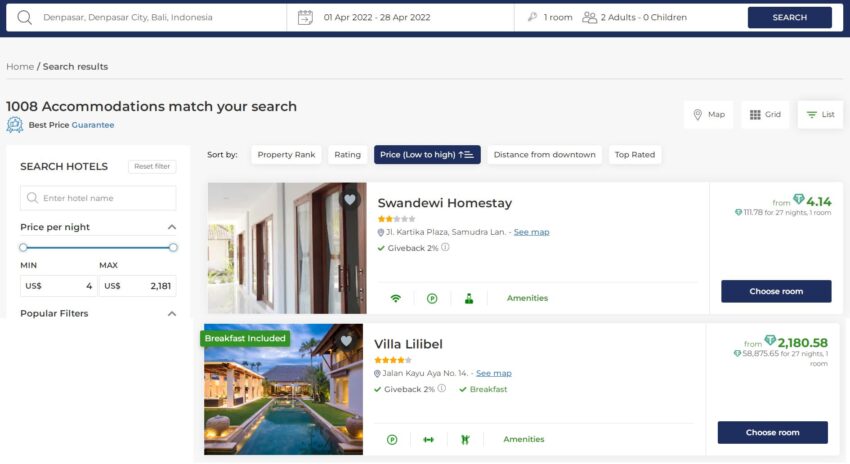The image size is (850, 464).
Task: Sort by Distance from downtown
Action: point(544,154)
